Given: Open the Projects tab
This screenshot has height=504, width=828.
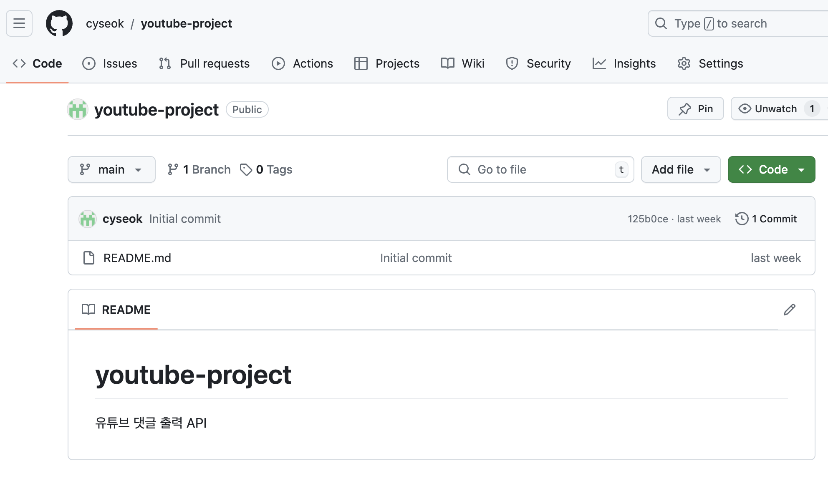Looking at the screenshot, I should 387,63.
